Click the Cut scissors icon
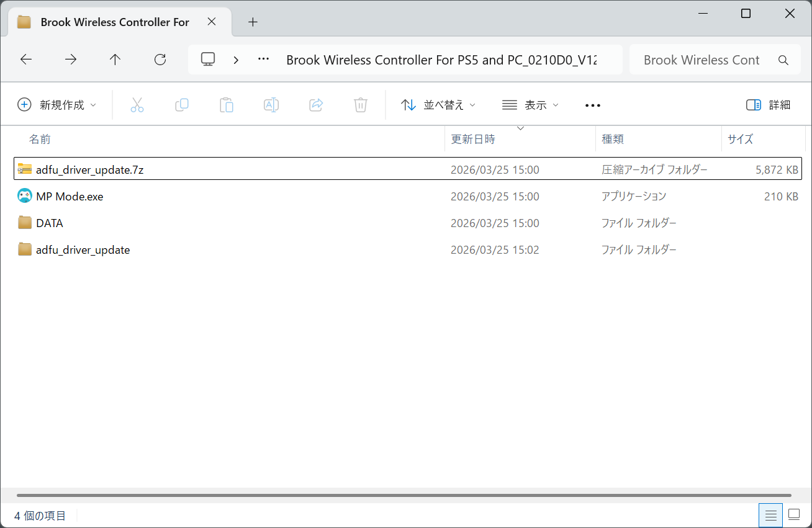 click(137, 105)
